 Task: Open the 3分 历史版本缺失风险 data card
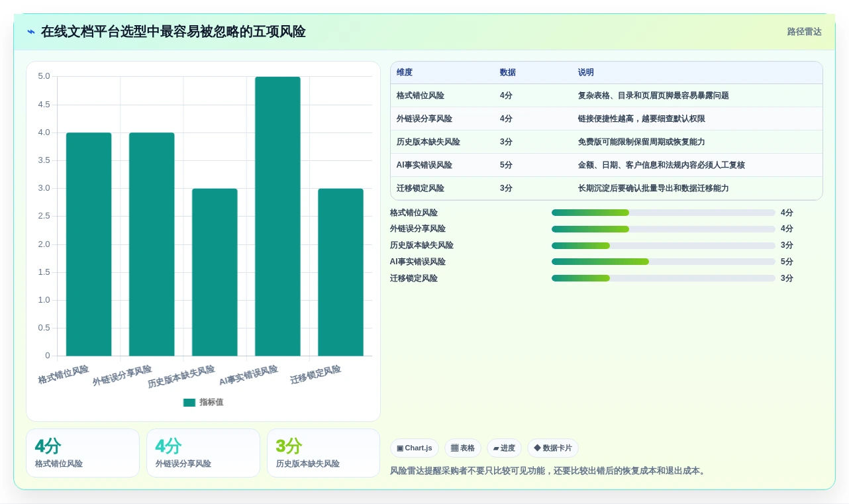coord(323,453)
